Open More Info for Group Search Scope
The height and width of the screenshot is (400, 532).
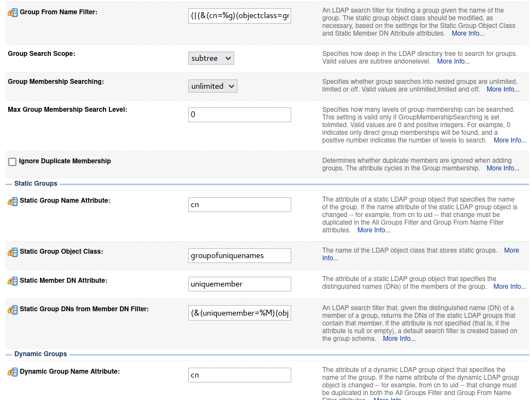[453, 61]
